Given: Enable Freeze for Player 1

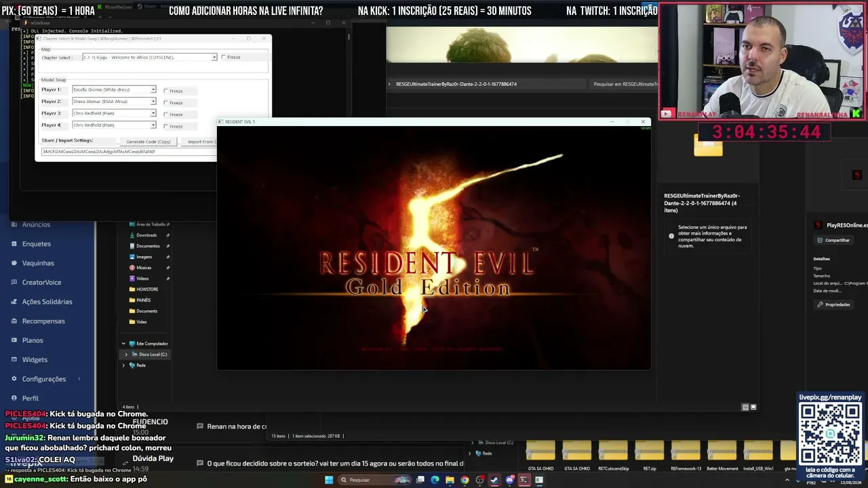Looking at the screenshot, I should 166,91.
